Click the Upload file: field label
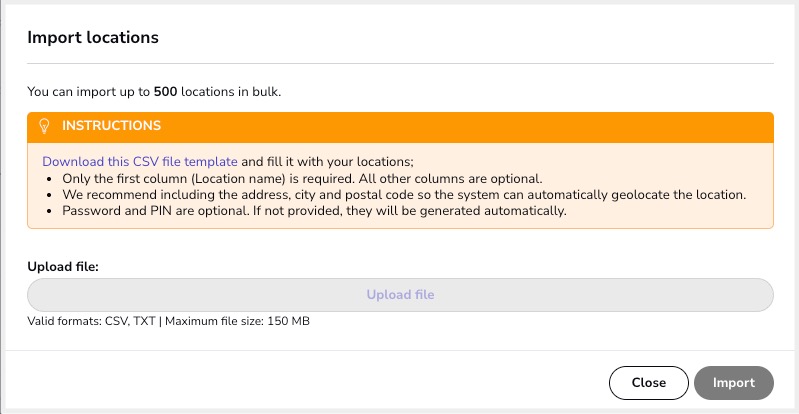The image size is (799, 414). click(63, 267)
